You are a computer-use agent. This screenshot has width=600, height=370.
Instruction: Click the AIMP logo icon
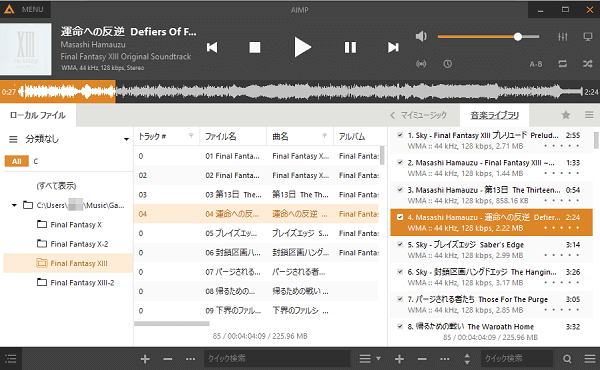click(x=9, y=9)
